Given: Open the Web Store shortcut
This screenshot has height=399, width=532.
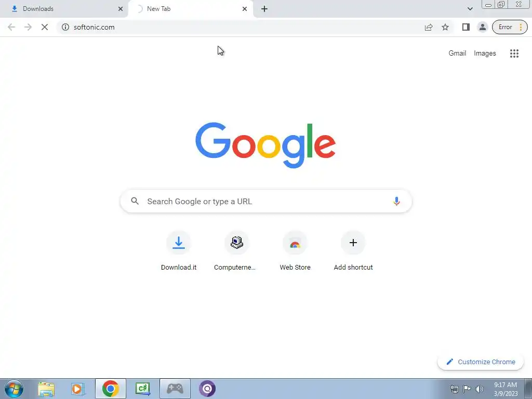Looking at the screenshot, I should [x=295, y=251].
